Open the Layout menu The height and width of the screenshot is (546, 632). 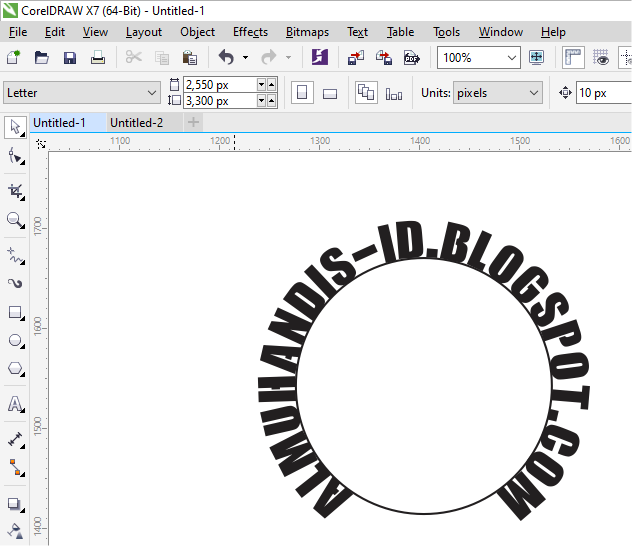coord(143,32)
